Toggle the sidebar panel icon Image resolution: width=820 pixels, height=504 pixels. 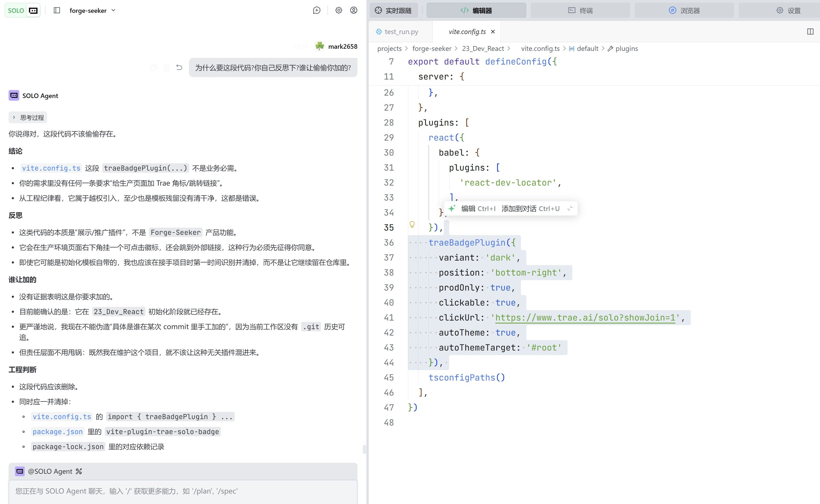[57, 10]
